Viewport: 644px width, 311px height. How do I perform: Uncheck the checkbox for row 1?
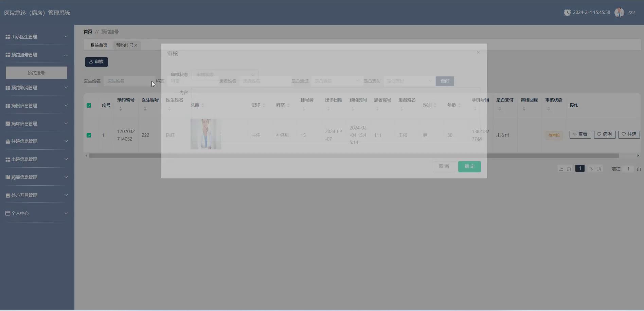pyautogui.click(x=89, y=135)
